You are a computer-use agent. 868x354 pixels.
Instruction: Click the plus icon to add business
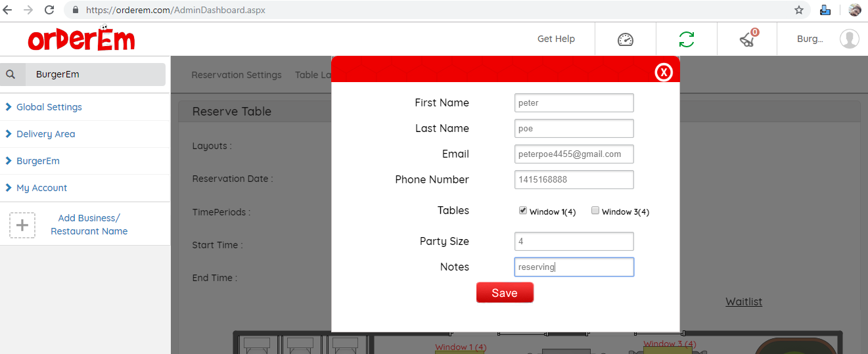pyautogui.click(x=22, y=225)
